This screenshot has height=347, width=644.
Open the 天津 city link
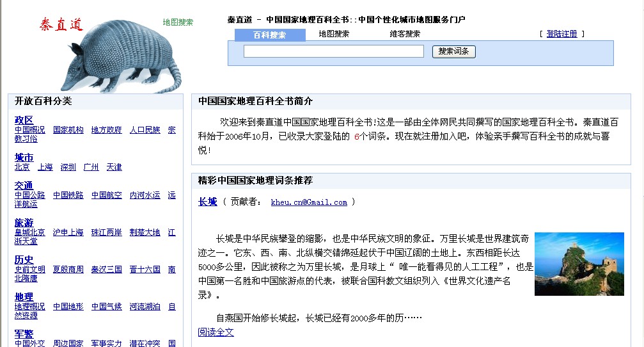click(114, 167)
